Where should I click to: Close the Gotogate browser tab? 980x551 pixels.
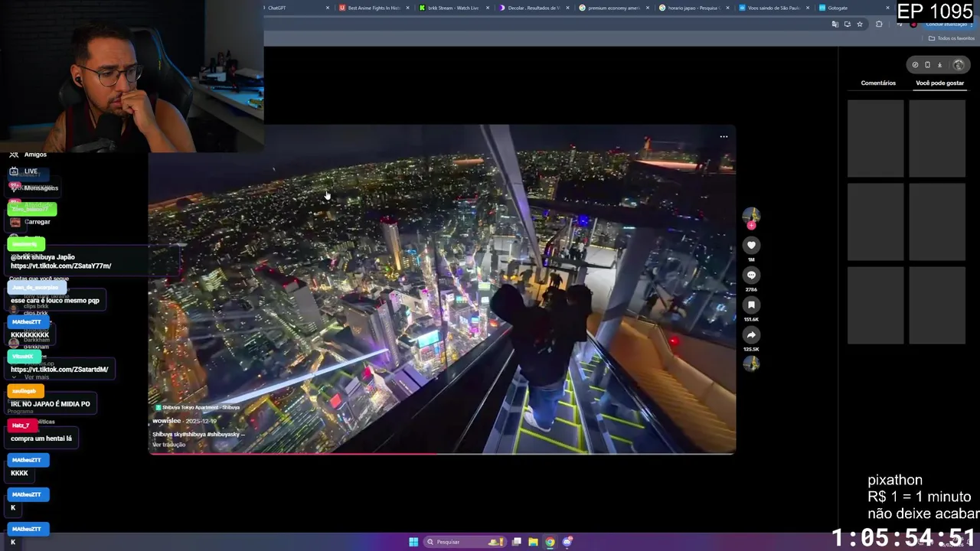click(x=887, y=8)
